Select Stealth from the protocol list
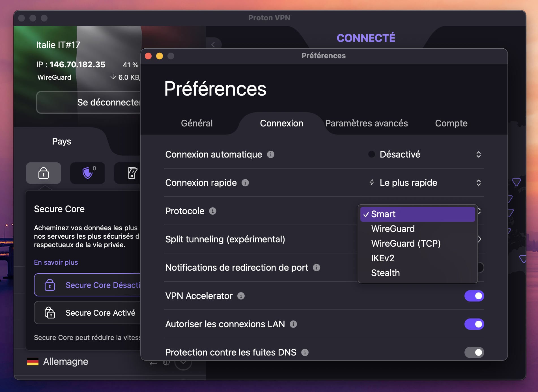This screenshot has height=392, width=538. (385, 273)
